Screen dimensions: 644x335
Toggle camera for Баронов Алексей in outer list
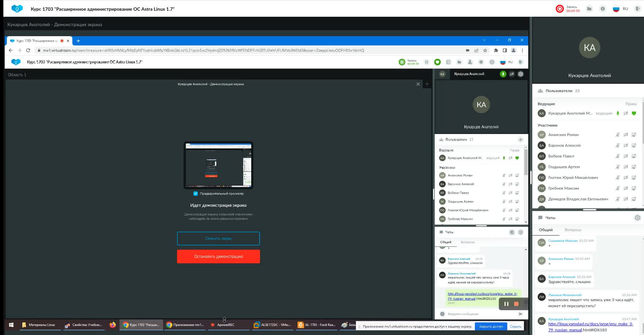(626, 145)
